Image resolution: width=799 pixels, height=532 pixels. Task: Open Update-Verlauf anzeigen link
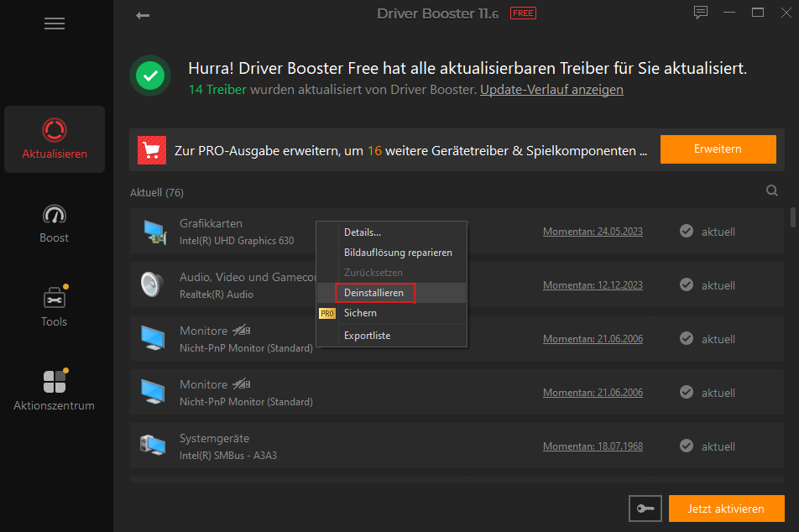(x=551, y=90)
